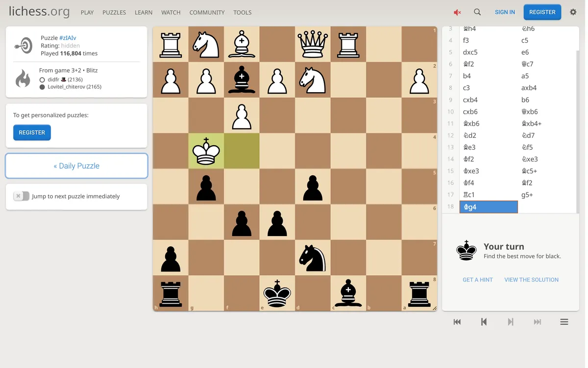Select the black king on e8

277,293
